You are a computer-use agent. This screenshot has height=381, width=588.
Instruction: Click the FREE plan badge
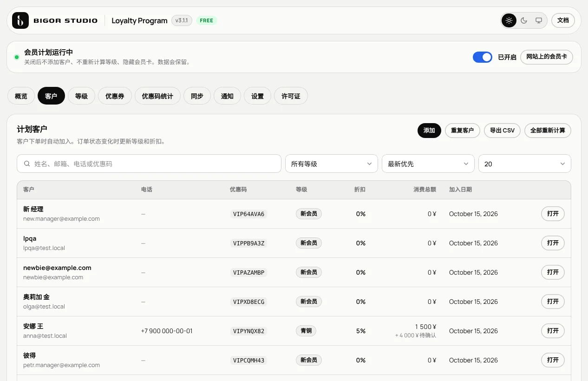(207, 20)
